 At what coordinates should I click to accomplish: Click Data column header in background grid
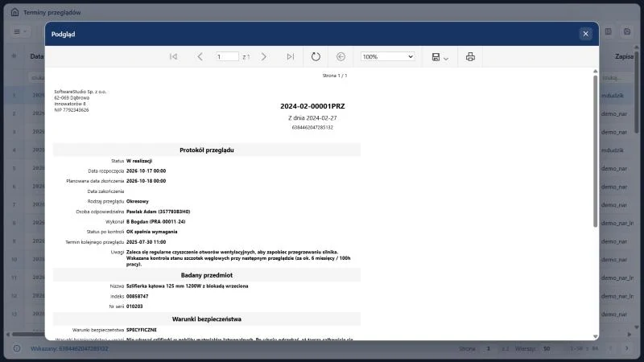click(36, 56)
